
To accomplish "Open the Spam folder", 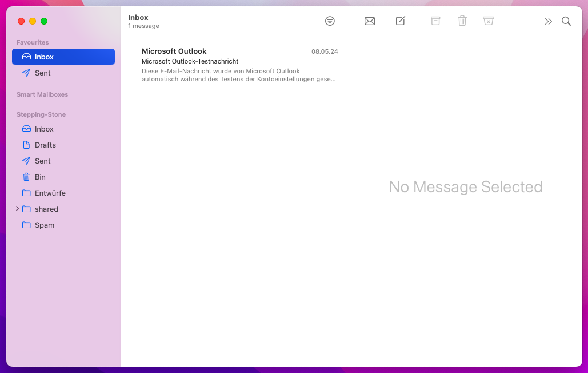I will coord(45,225).
